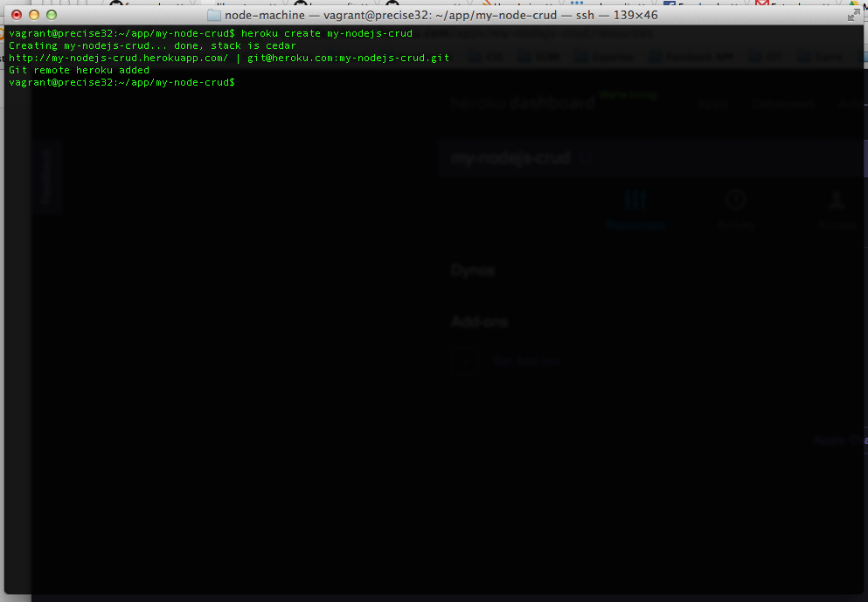Close the node-machine terminal window
Image resolution: width=868 pixels, height=602 pixels.
pyautogui.click(x=17, y=15)
